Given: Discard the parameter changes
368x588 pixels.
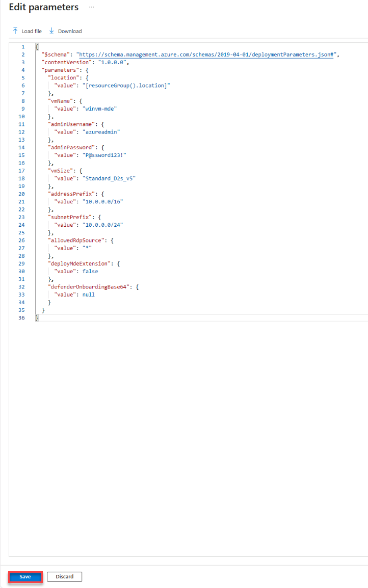Looking at the screenshot, I should pos(65,577).
